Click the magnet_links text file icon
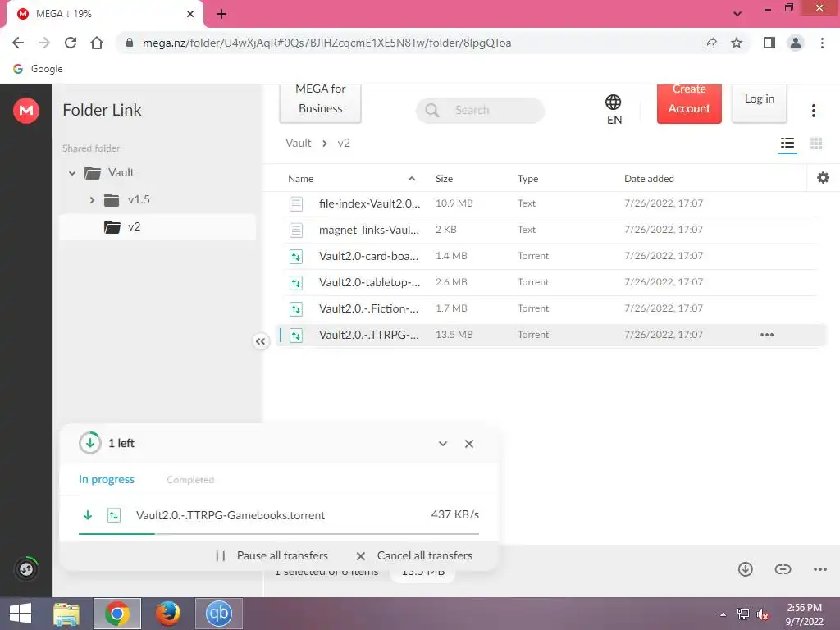Viewport: 840px width, 630px height. pyautogui.click(x=295, y=231)
